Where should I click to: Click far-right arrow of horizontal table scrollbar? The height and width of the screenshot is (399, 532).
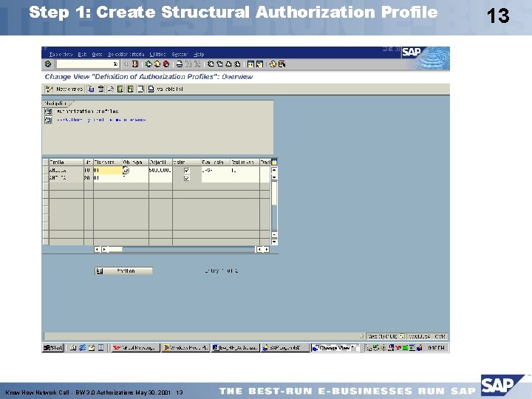267,250
